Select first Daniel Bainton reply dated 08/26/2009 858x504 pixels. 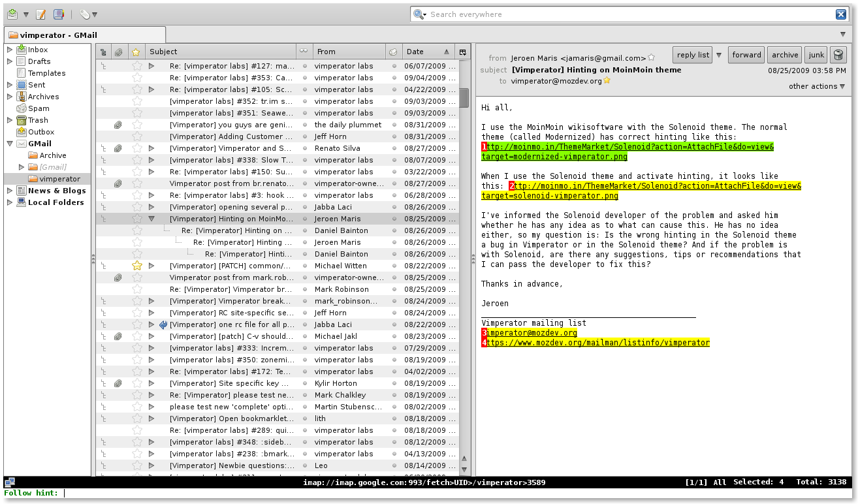[x=278, y=230]
